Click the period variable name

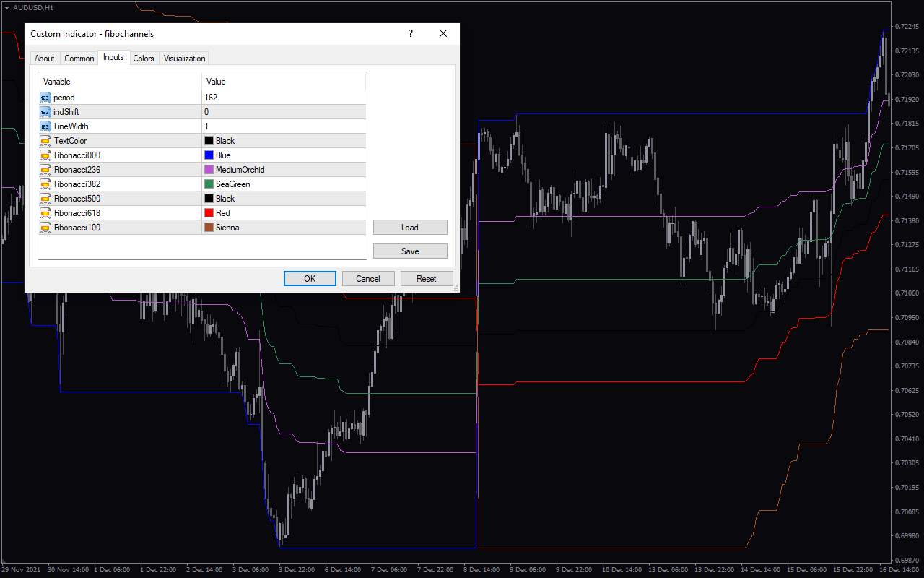(x=64, y=98)
